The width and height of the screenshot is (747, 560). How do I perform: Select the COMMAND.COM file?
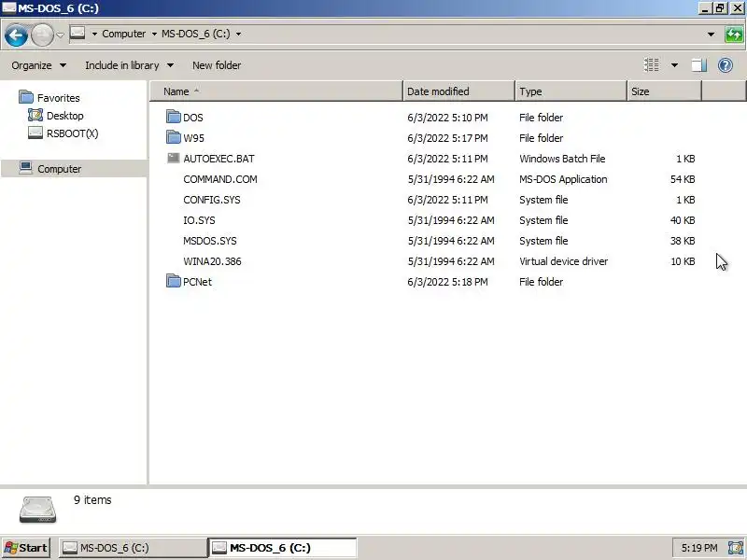[220, 179]
